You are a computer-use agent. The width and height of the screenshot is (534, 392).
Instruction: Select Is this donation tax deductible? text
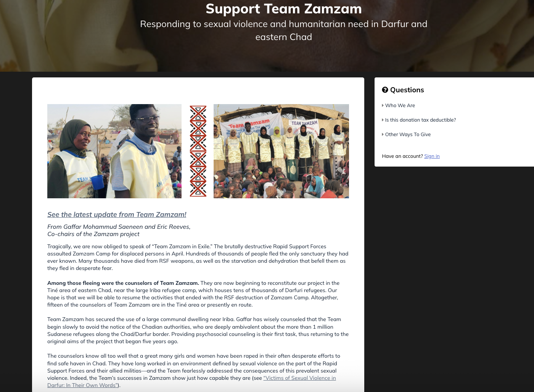click(420, 120)
